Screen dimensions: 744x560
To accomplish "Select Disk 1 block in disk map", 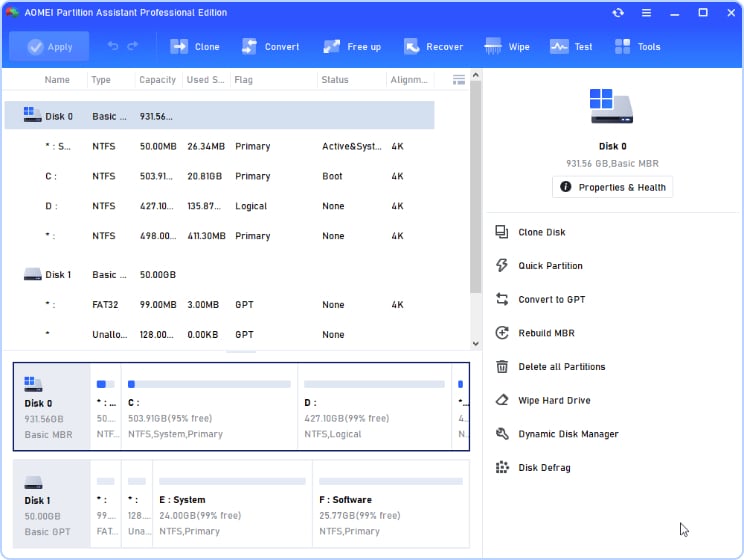I will point(52,504).
